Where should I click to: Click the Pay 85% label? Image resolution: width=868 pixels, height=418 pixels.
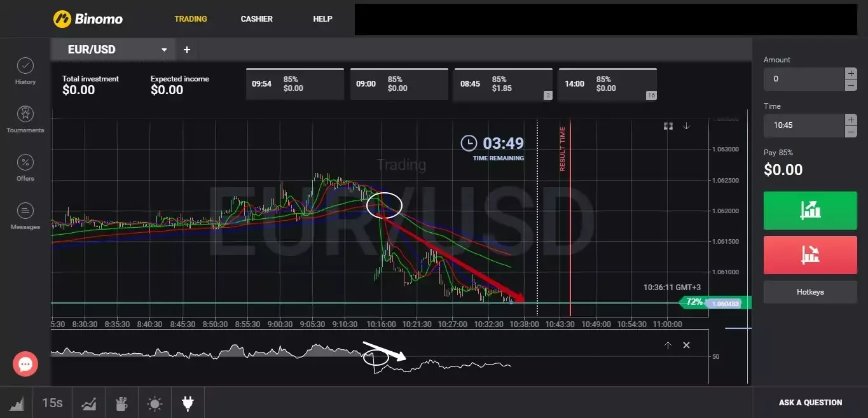(x=778, y=153)
